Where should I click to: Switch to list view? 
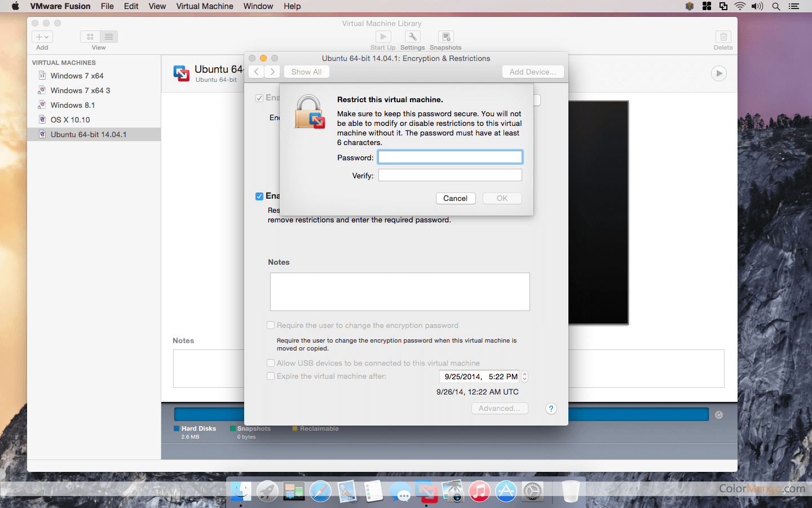pos(109,37)
